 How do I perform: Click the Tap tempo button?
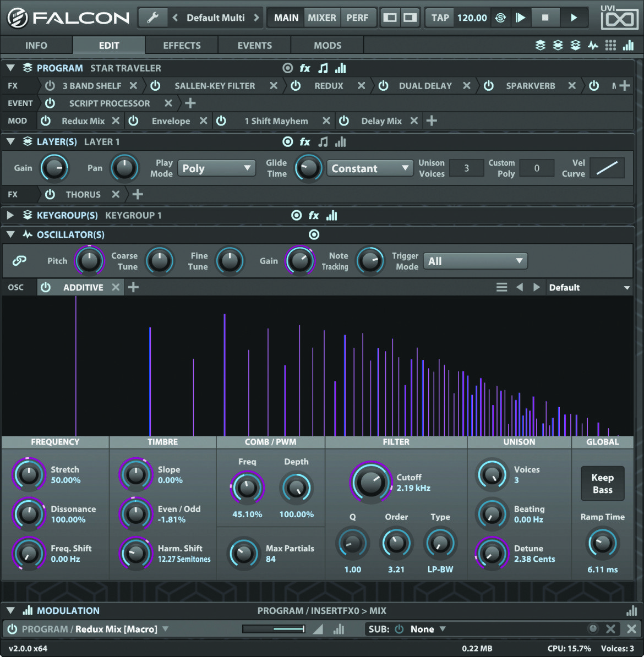coord(440,18)
